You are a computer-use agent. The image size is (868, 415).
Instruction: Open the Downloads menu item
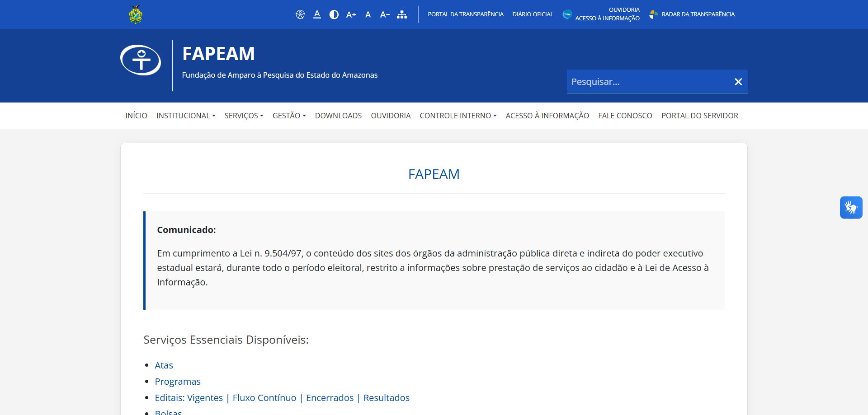click(338, 116)
